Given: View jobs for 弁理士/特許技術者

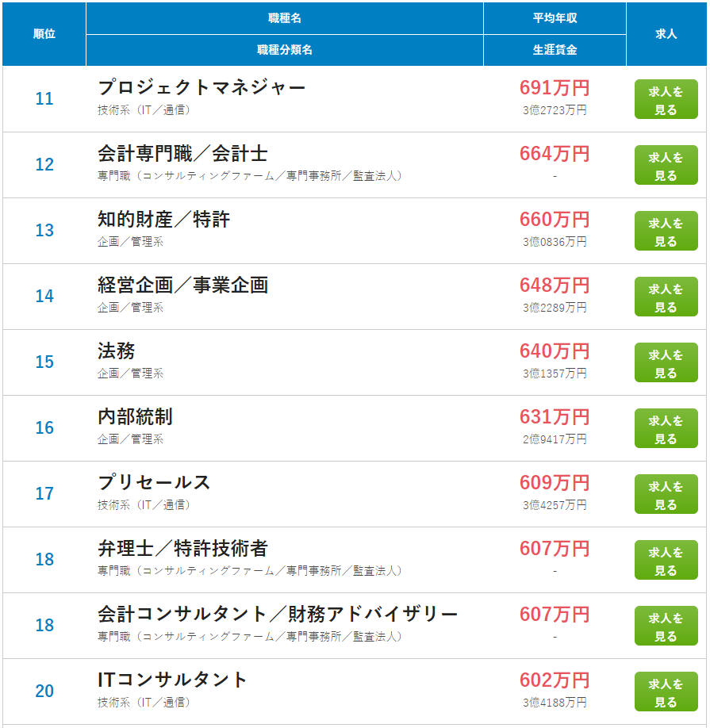Looking at the screenshot, I should [666, 561].
